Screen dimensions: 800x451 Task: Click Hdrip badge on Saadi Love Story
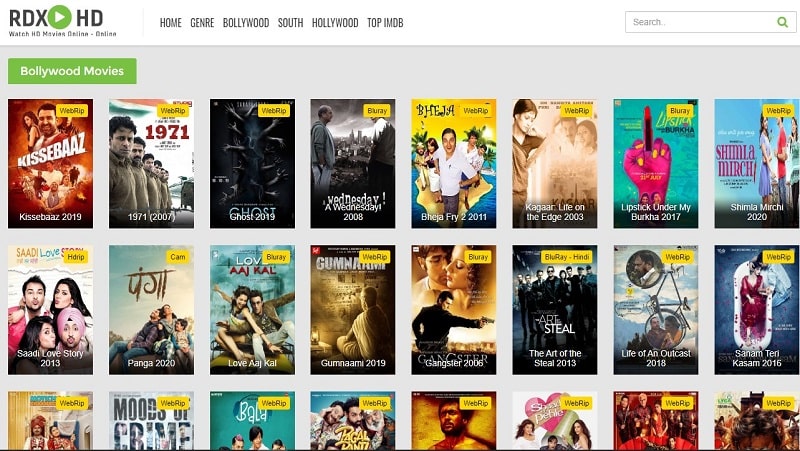coord(76,257)
